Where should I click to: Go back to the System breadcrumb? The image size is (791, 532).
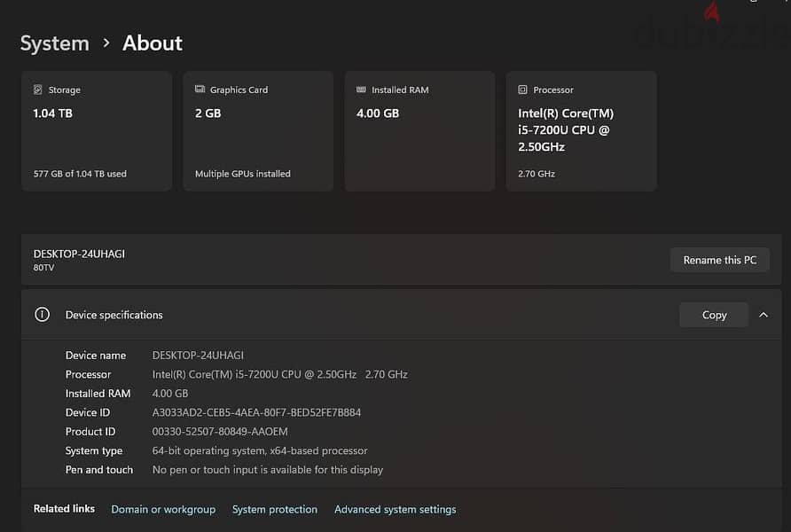(x=54, y=43)
